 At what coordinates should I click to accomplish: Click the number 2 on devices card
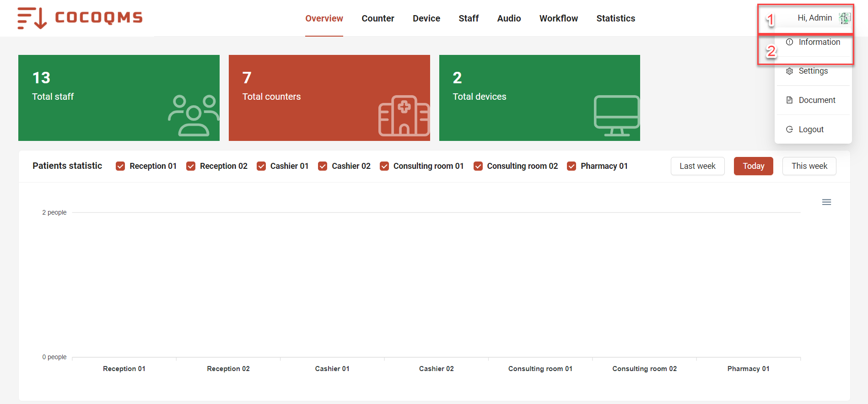(x=457, y=78)
